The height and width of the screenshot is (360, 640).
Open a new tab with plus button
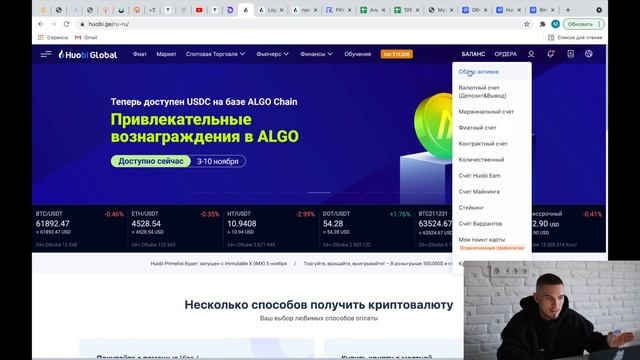coord(568,10)
